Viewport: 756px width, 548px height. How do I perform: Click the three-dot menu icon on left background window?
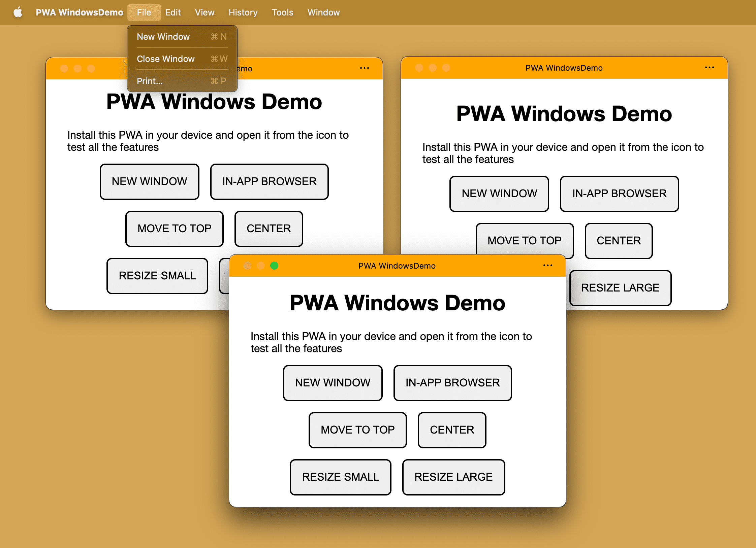(365, 68)
